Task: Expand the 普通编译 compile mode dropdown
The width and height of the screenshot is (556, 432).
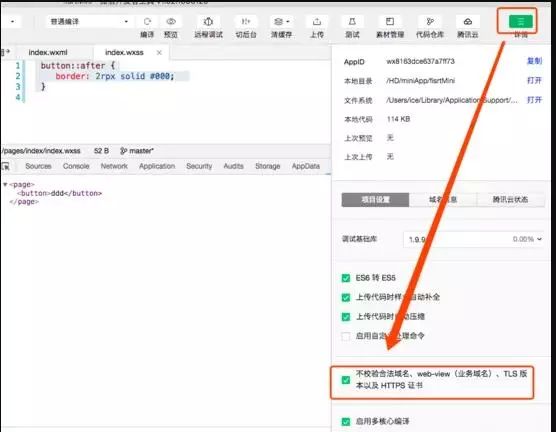Action: click(x=89, y=22)
